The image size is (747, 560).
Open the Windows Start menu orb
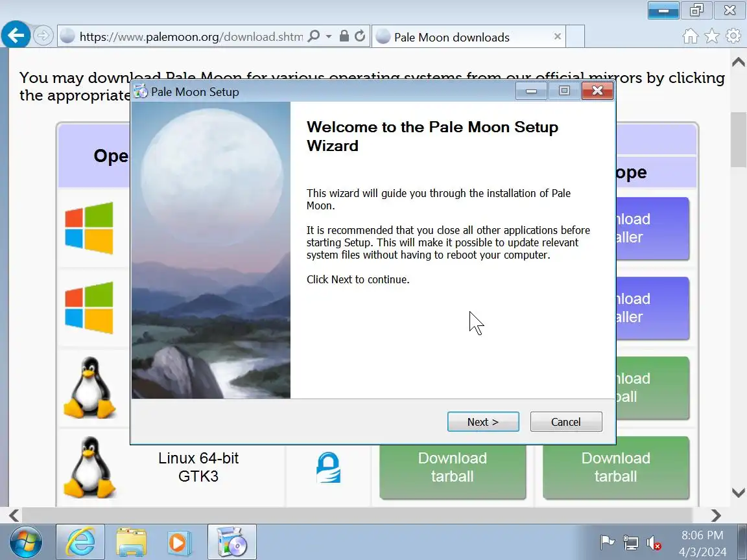26,542
